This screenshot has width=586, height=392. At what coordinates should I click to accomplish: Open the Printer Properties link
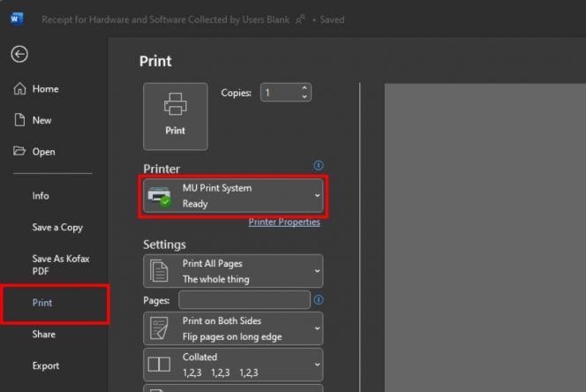[x=284, y=222]
